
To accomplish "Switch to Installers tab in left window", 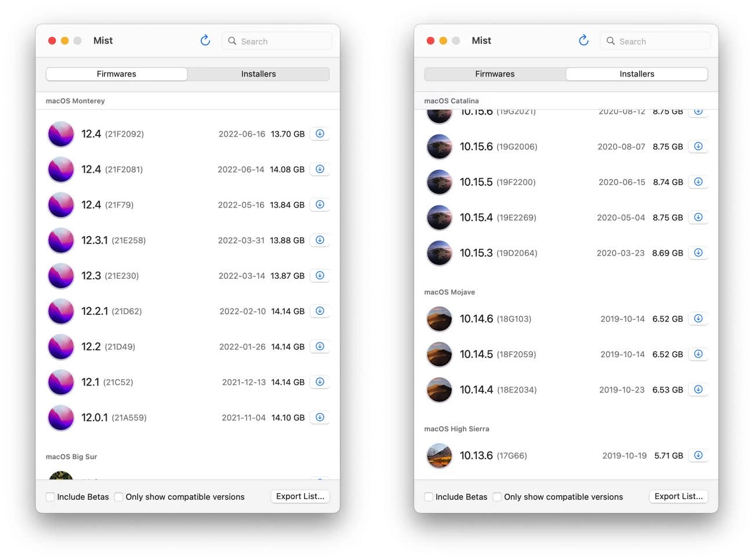I will (x=259, y=74).
